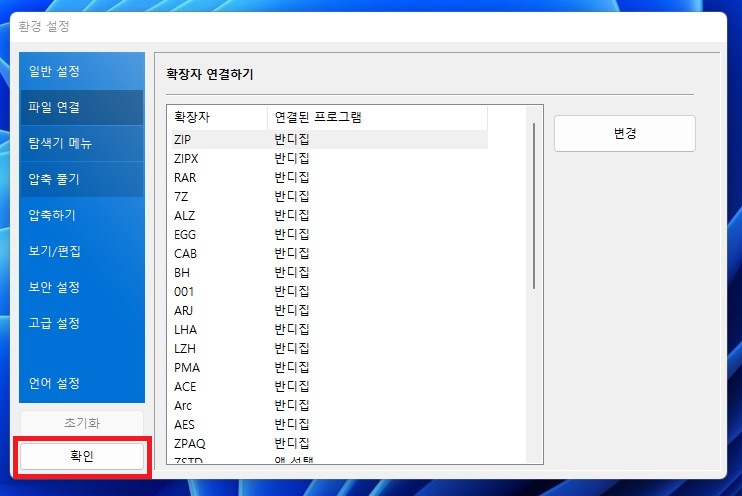Select the CAB extension row
Viewport: 742px width, 496px height.
point(330,253)
